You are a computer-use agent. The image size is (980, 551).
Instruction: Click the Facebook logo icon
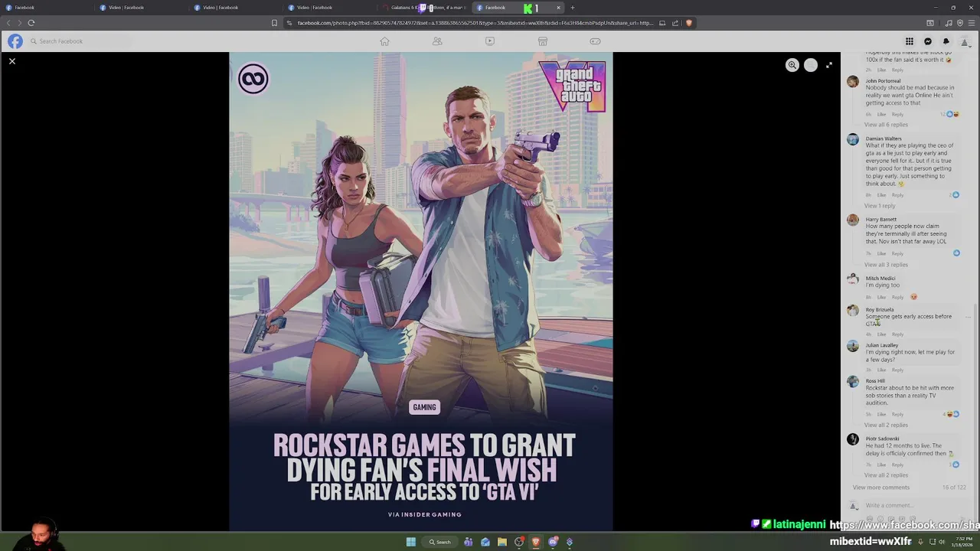15,41
